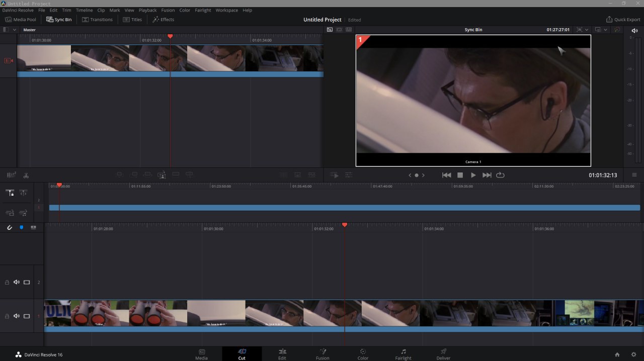Viewport: 644px width, 361px height.
Task: Toggle loop playback
Action: [x=500, y=175]
